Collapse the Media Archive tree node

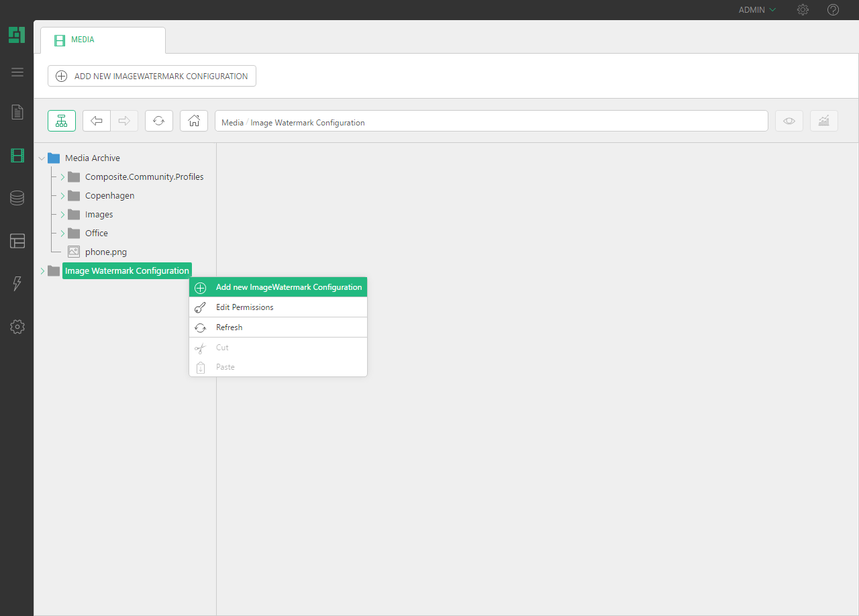click(x=42, y=158)
